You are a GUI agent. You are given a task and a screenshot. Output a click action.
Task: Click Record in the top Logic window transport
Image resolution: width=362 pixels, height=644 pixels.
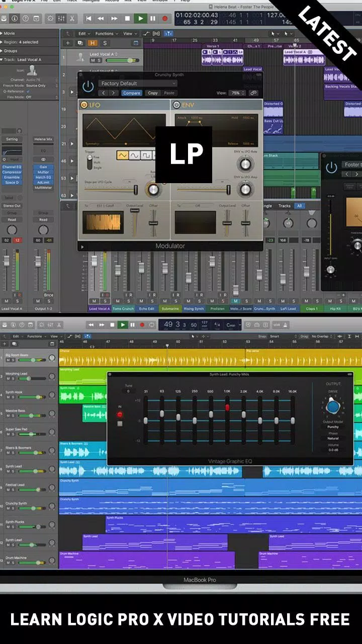click(x=165, y=18)
